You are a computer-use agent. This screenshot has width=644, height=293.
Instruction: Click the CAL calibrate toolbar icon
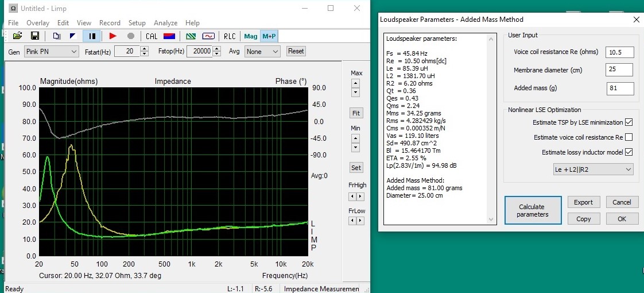point(152,36)
